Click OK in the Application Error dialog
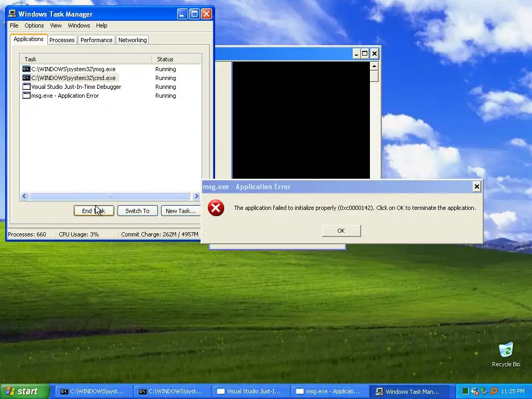 click(341, 231)
